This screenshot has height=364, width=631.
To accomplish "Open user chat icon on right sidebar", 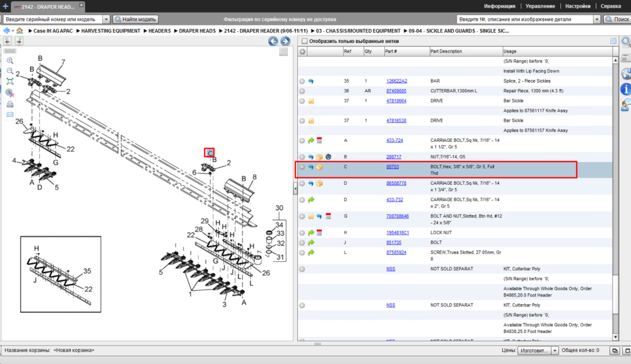I will click(626, 105).
